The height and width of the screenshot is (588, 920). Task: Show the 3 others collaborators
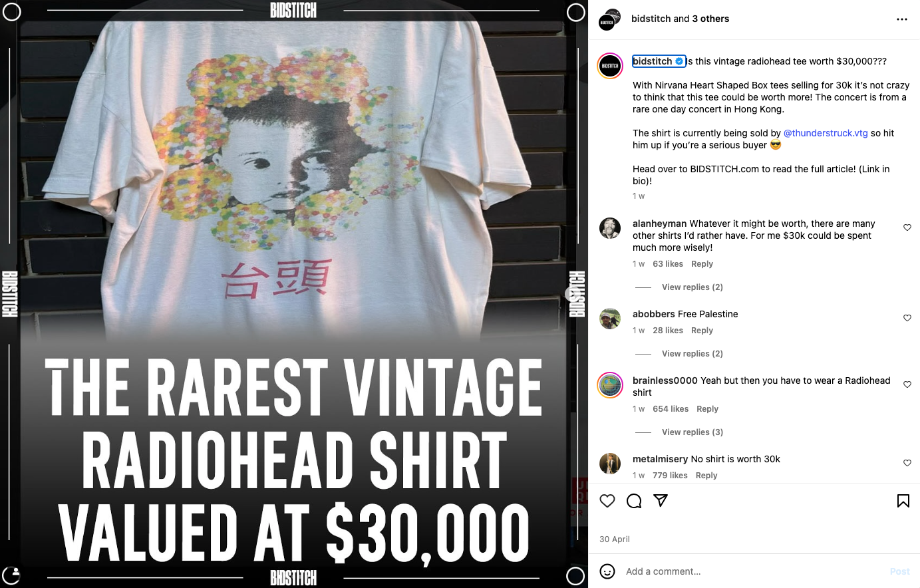[x=710, y=19]
